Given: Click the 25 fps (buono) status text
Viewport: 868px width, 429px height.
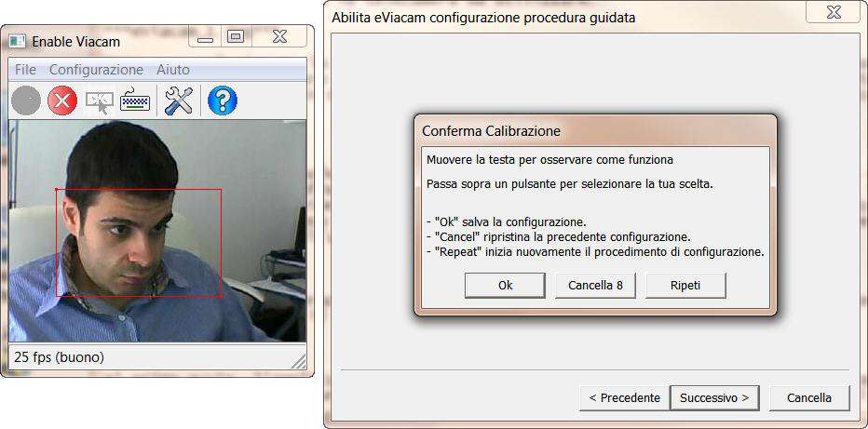Looking at the screenshot, I should pyautogui.click(x=60, y=357).
